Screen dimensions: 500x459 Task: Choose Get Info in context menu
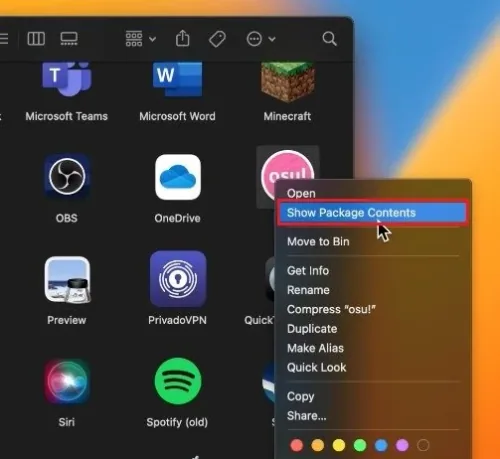pos(372,271)
